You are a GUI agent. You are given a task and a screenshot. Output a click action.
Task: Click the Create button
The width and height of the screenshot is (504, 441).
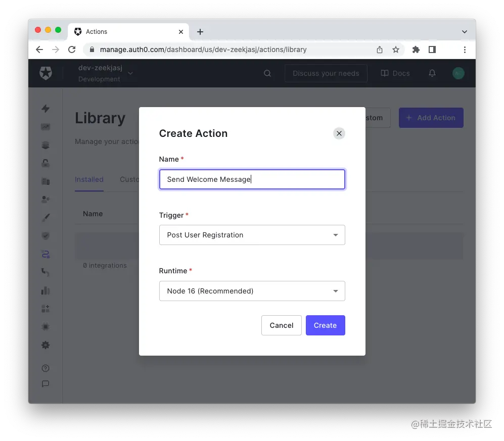pyautogui.click(x=325, y=325)
